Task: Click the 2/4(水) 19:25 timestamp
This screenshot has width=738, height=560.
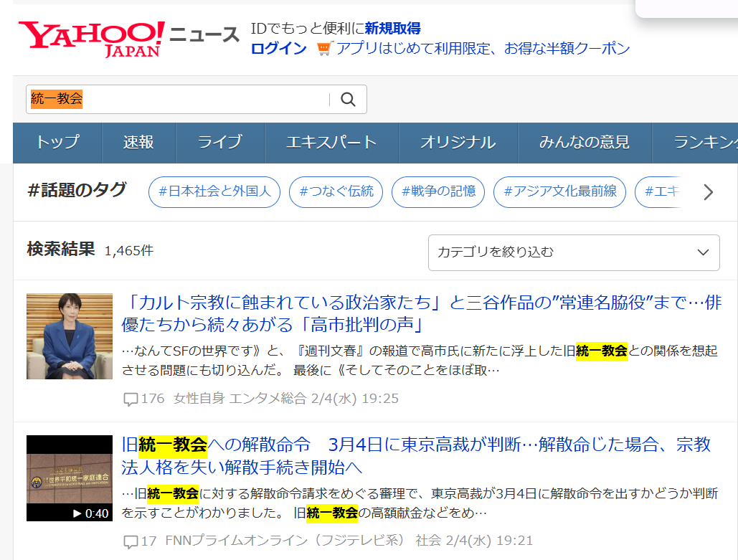Action: [355, 399]
